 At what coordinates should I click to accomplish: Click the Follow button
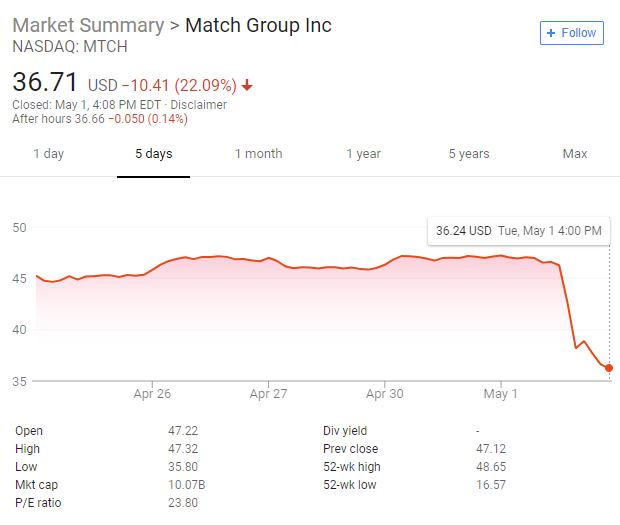point(570,33)
